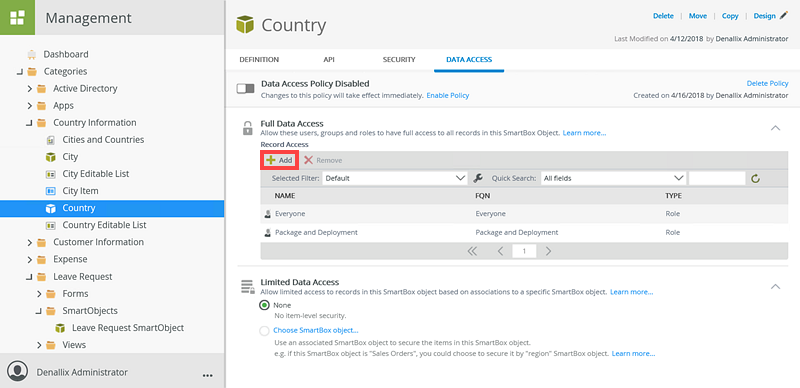Click the Remove X button

323,160
